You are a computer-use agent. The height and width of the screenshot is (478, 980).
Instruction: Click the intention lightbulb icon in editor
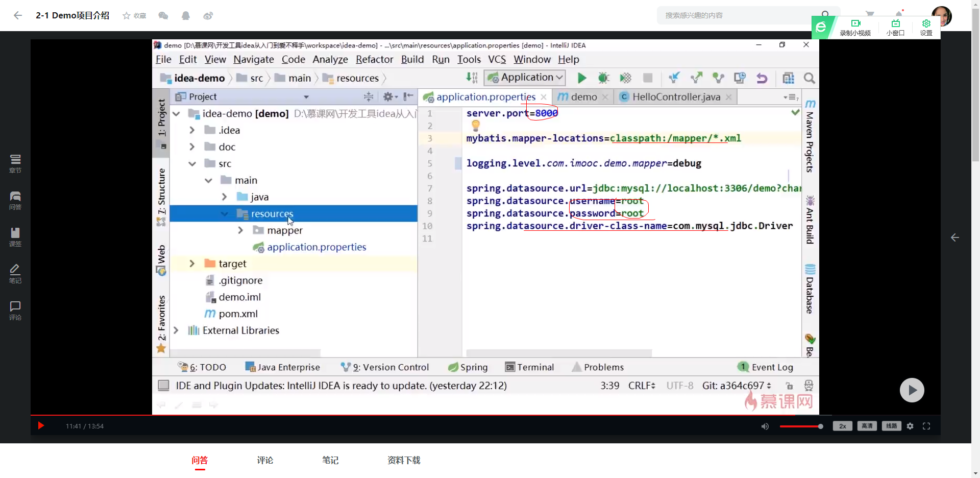(x=476, y=125)
